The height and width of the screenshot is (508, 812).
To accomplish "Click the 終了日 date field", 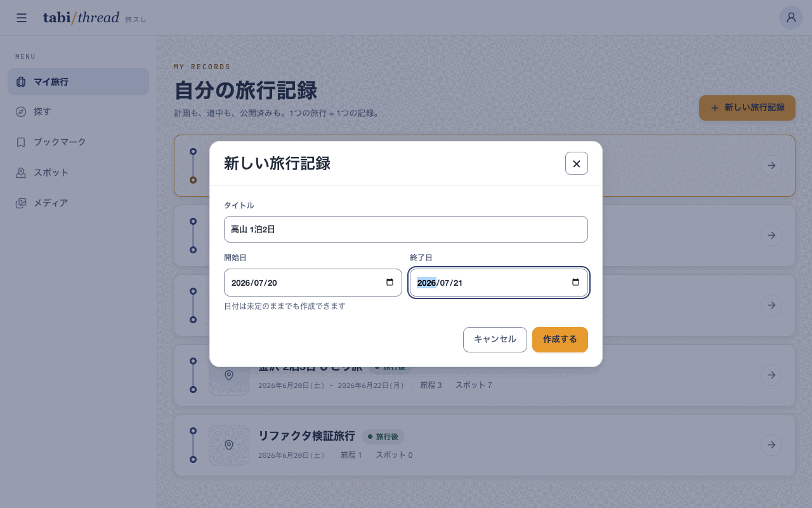I will (499, 283).
